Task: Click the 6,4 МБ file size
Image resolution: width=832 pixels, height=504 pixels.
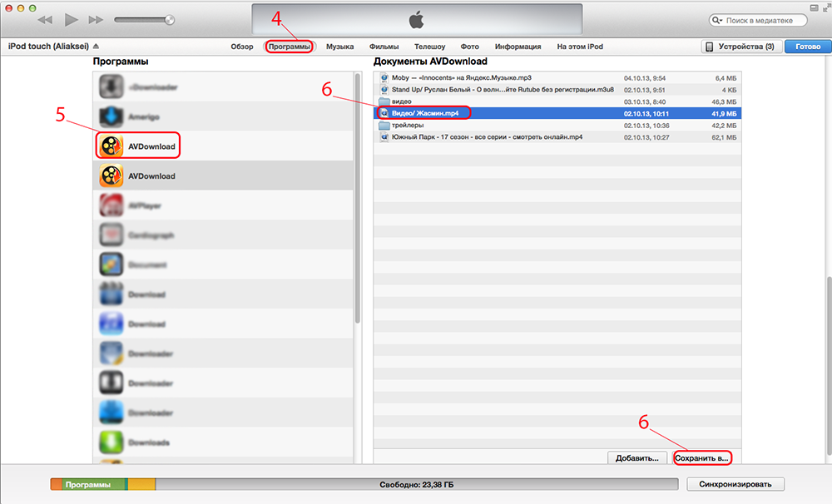Action: [x=726, y=78]
